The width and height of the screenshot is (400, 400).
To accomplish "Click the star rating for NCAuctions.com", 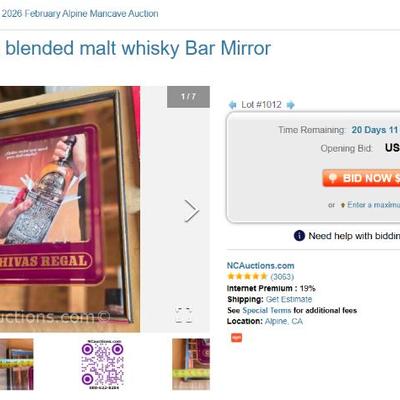I will point(247,277).
